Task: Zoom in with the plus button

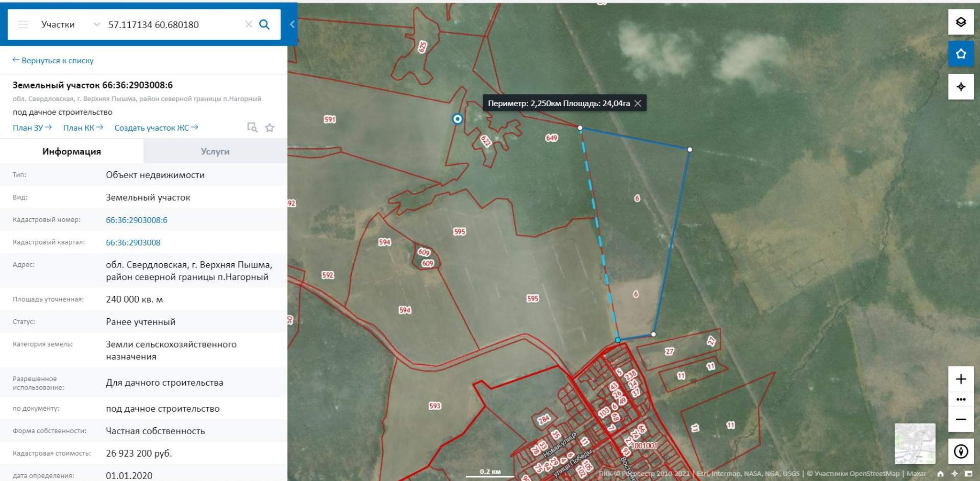Action: tap(961, 379)
